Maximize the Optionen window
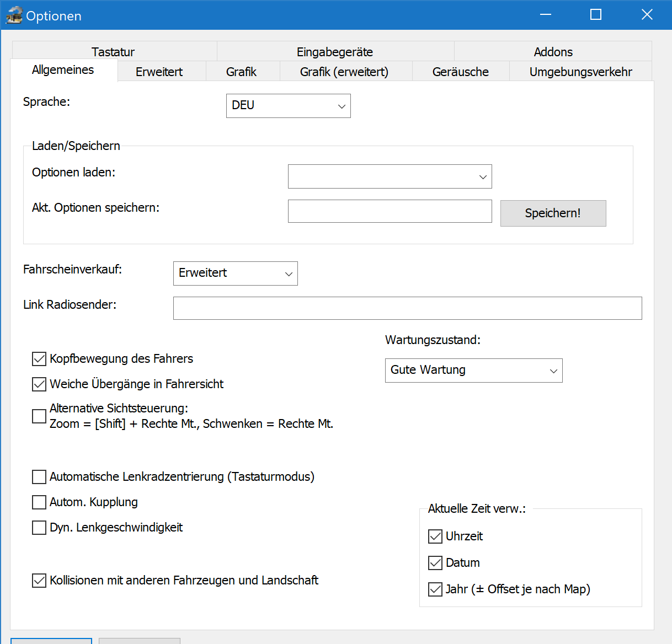 [x=596, y=15]
